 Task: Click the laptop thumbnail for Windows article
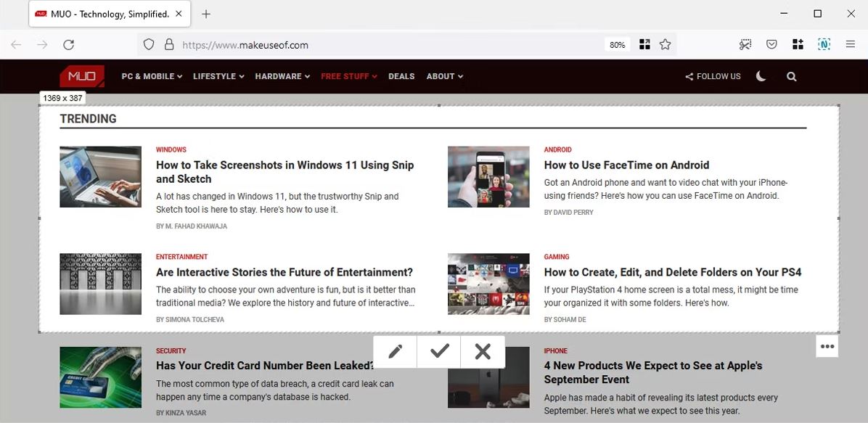[100, 176]
